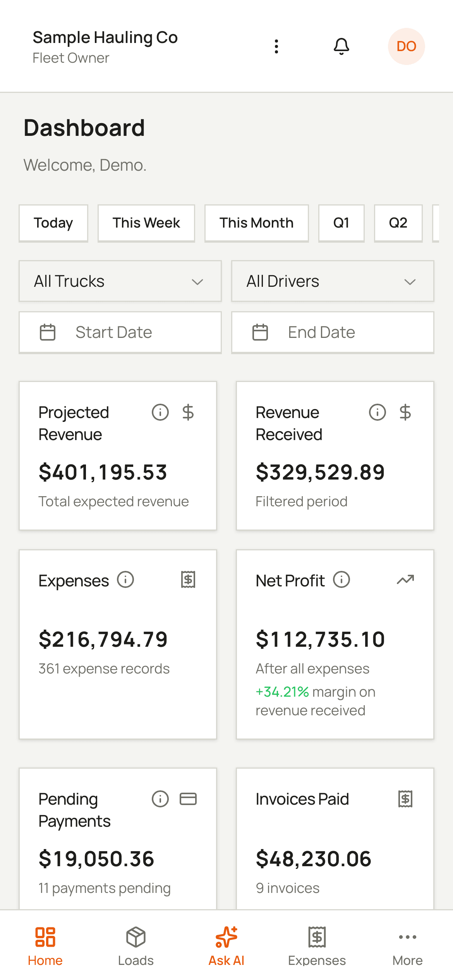Click the $112,735.10 net profit value

point(320,639)
